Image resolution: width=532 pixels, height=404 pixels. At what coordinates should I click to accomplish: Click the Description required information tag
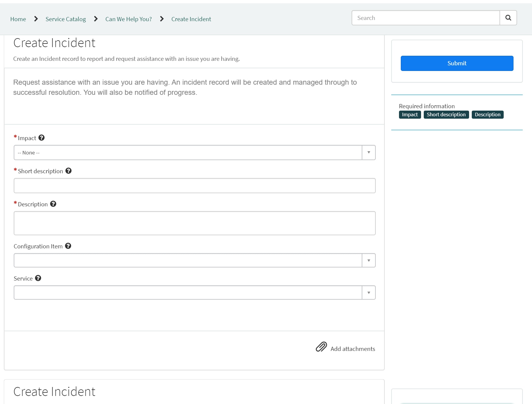(487, 114)
